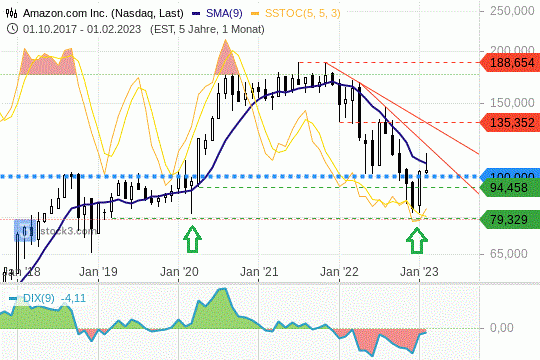Click the SSTOC orange legend marker
Viewport: 540px width, 360px height.
point(255,13)
